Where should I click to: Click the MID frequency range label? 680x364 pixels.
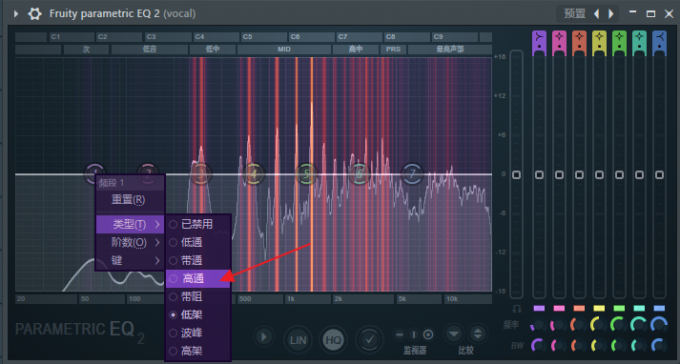coord(284,49)
